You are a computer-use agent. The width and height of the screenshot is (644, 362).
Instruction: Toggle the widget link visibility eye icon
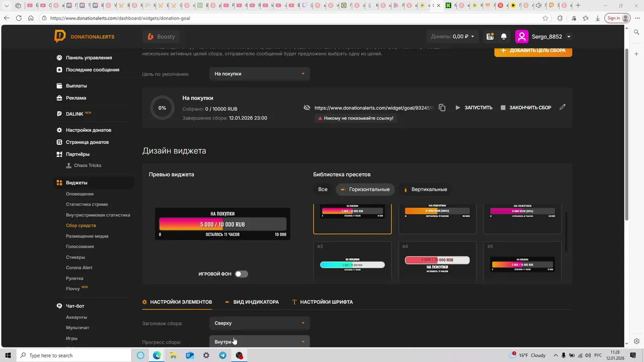coord(307,108)
